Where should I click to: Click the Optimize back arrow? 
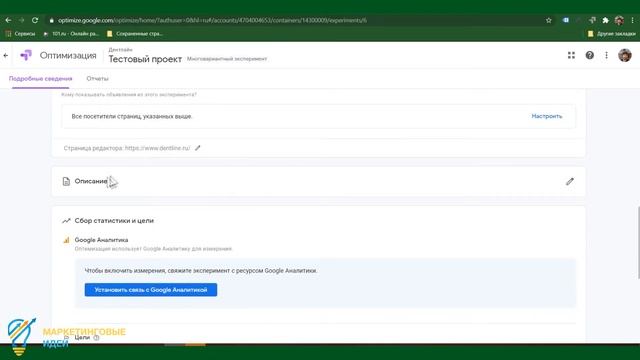point(6,55)
